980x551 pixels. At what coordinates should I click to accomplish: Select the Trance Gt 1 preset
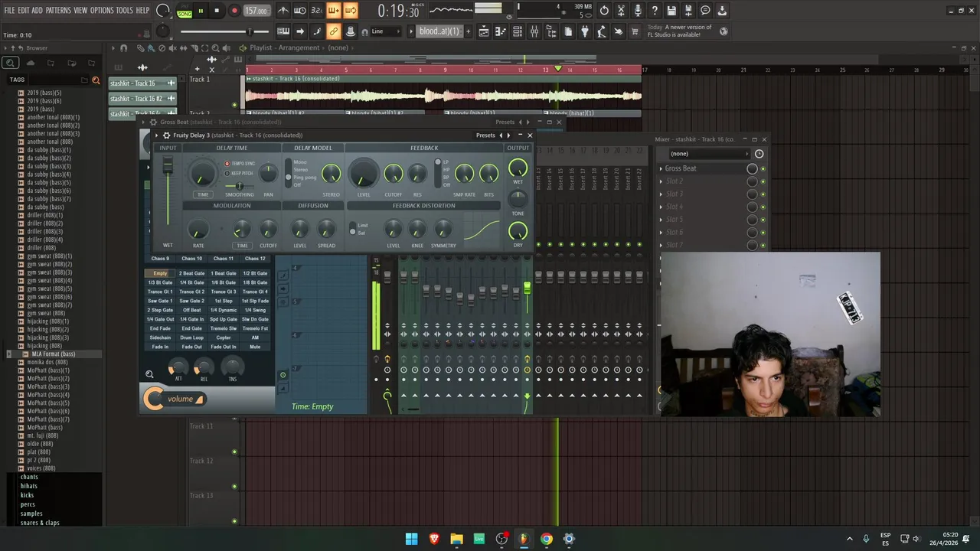pyautogui.click(x=160, y=292)
